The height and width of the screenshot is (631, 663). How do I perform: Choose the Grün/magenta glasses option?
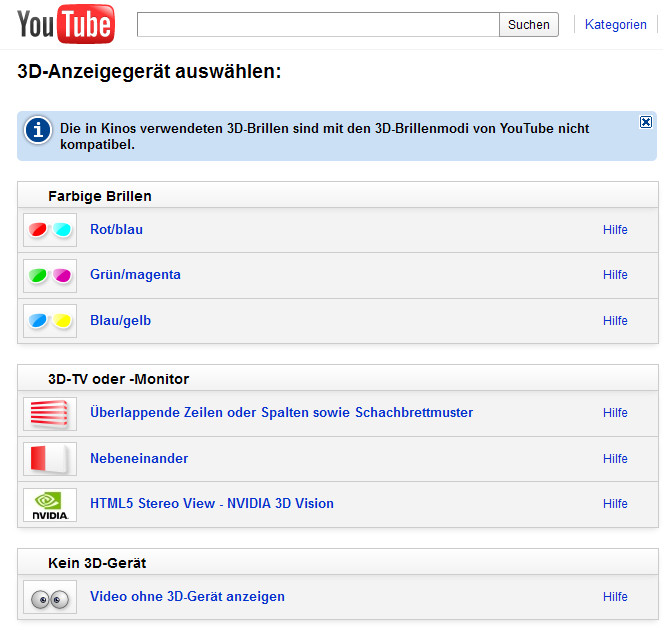[x=135, y=274]
